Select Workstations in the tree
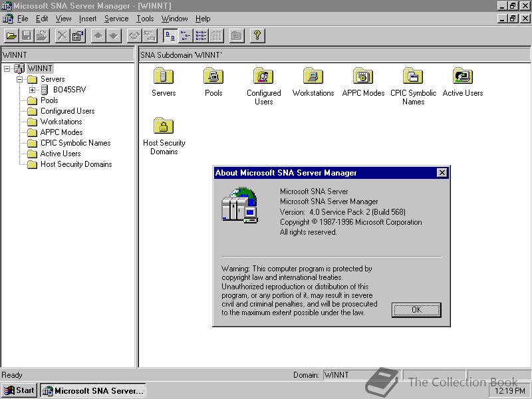This screenshot has width=532, height=399. point(61,122)
